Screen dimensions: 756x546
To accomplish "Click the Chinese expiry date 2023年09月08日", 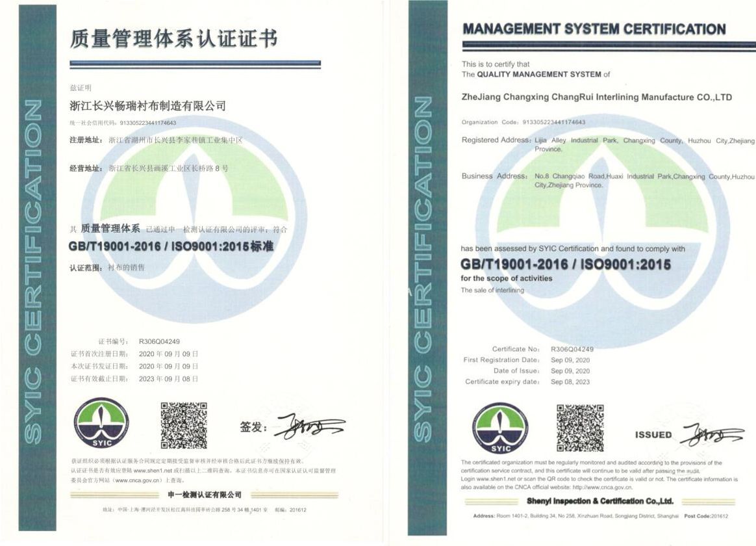I will point(168,378).
